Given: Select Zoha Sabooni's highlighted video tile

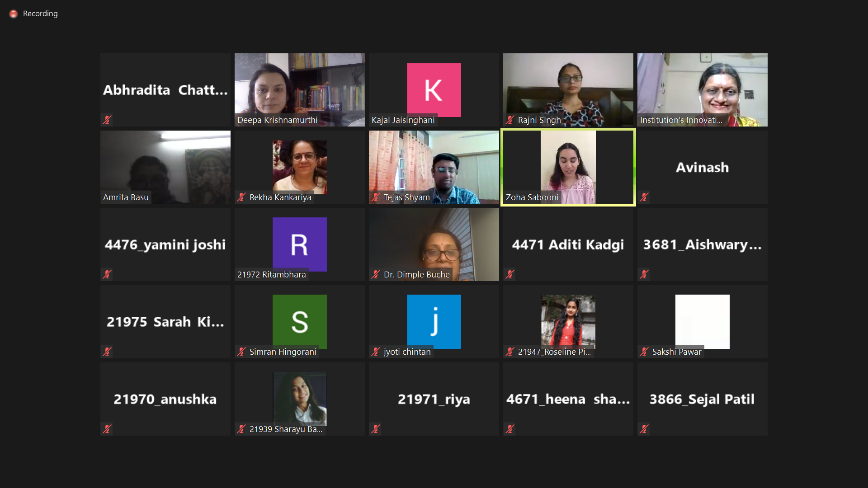Looking at the screenshot, I should point(568,167).
